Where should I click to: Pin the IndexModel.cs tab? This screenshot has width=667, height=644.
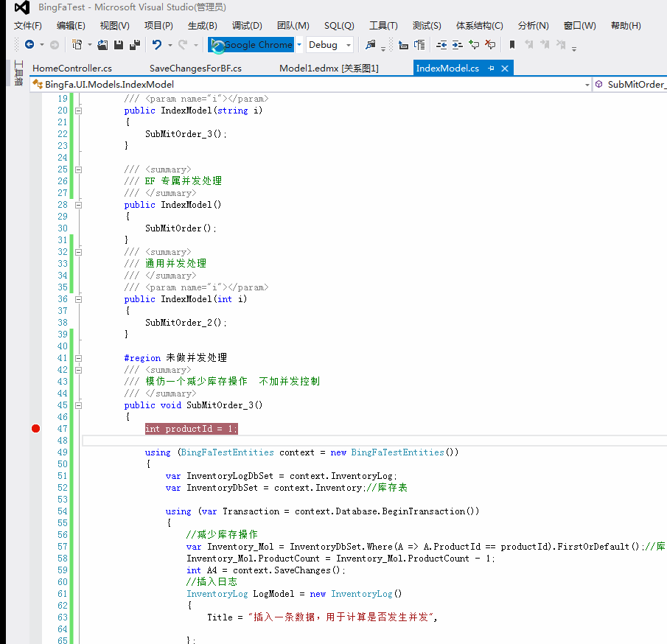(x=490, y=69)
